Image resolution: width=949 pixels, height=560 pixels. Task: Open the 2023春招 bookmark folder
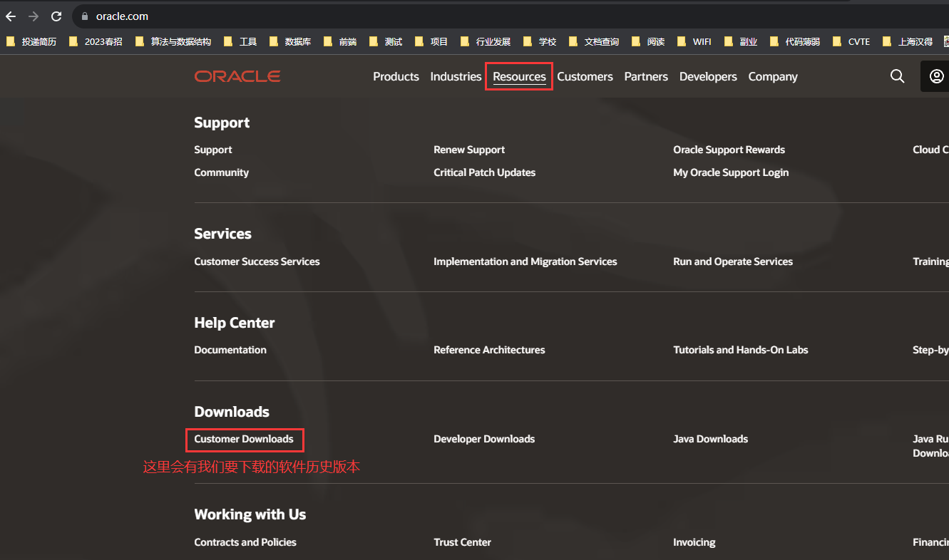(x=96, y=41)
